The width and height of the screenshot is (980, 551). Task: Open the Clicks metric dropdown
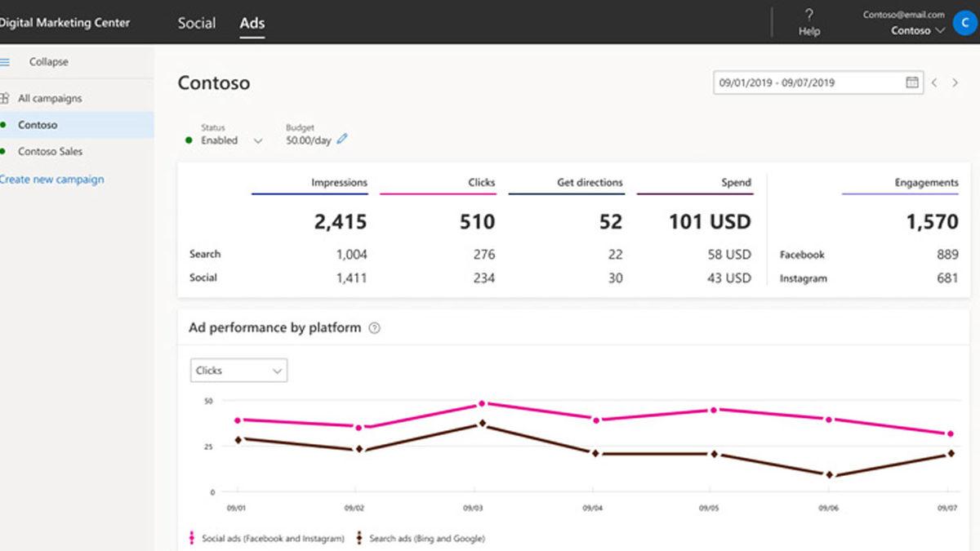click(238, 371)
